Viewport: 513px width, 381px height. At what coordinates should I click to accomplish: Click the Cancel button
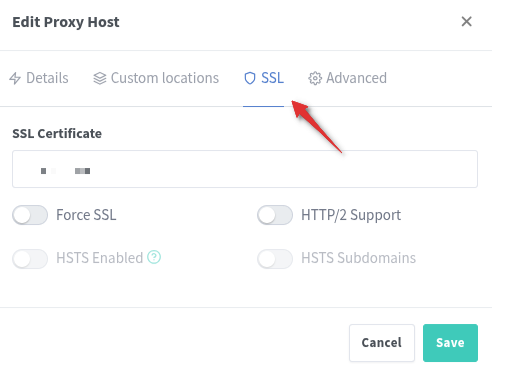click(x=382, y=343)
